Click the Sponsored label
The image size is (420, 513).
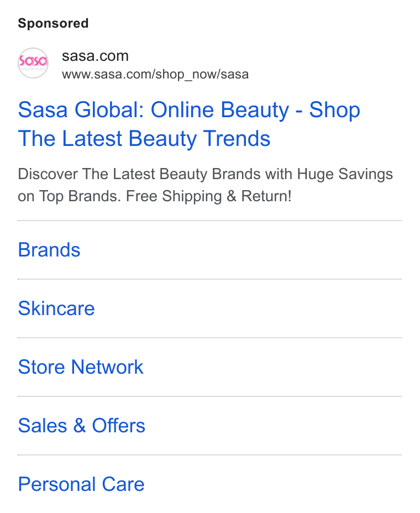53,23
